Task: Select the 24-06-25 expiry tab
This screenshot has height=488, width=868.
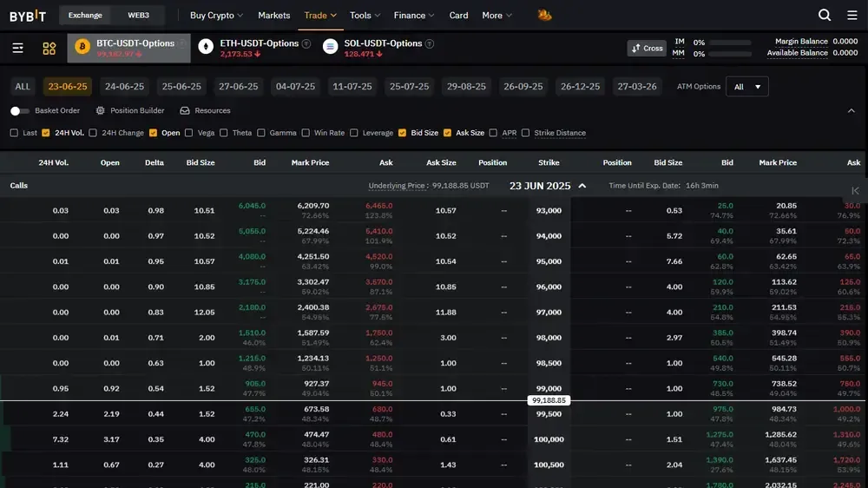Action: [x=124, y=87]
